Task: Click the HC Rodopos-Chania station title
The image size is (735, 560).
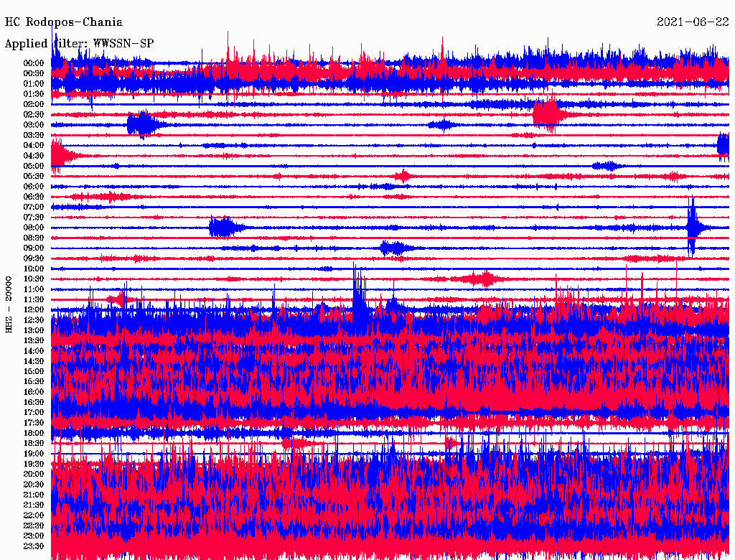Action: click(x=64, y=22)
